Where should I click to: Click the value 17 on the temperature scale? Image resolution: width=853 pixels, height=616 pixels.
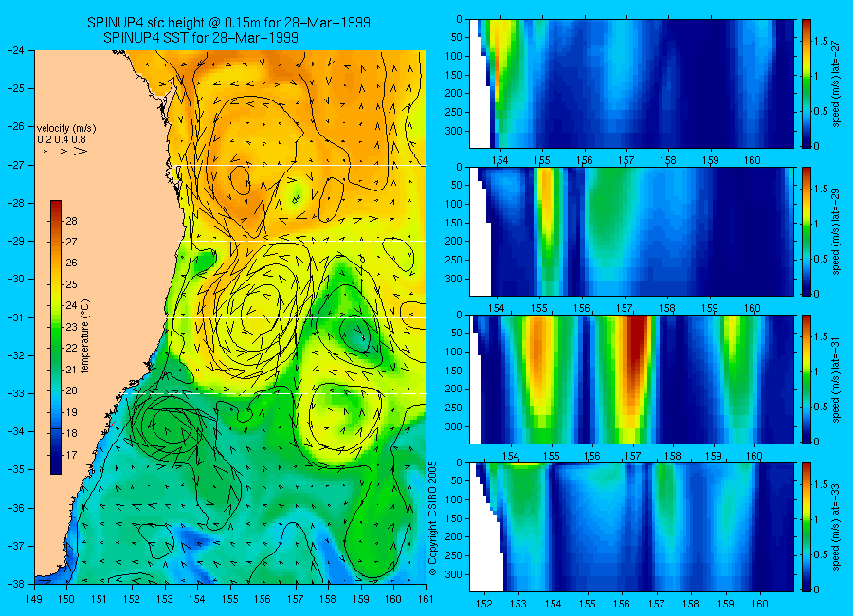71,455
